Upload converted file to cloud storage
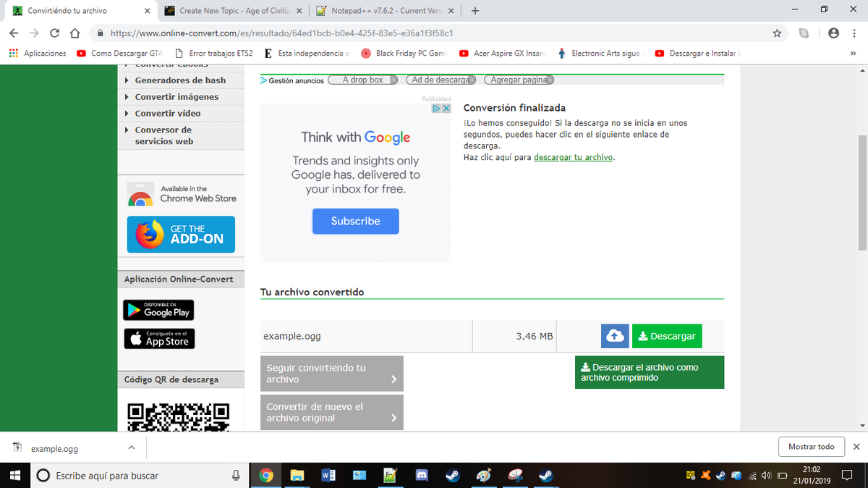The image size is (868, 488). tap(615, 336)
